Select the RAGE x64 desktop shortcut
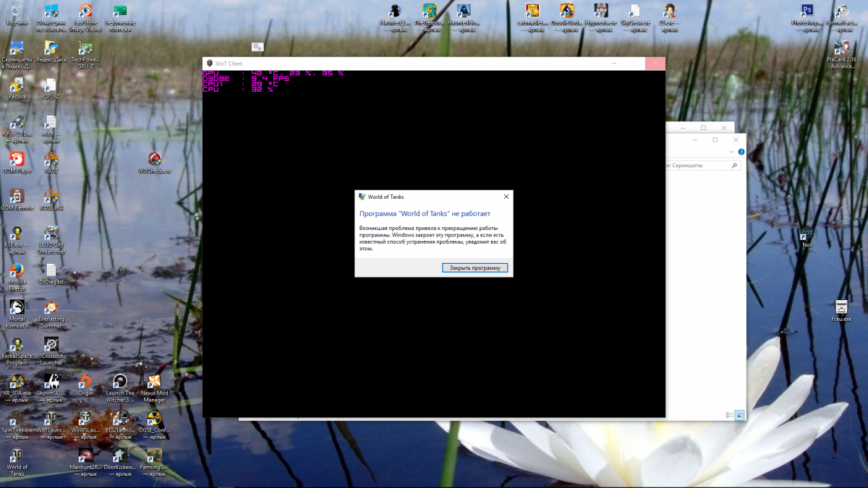Viewport: 868px width, 488px height. pos(51,200)
